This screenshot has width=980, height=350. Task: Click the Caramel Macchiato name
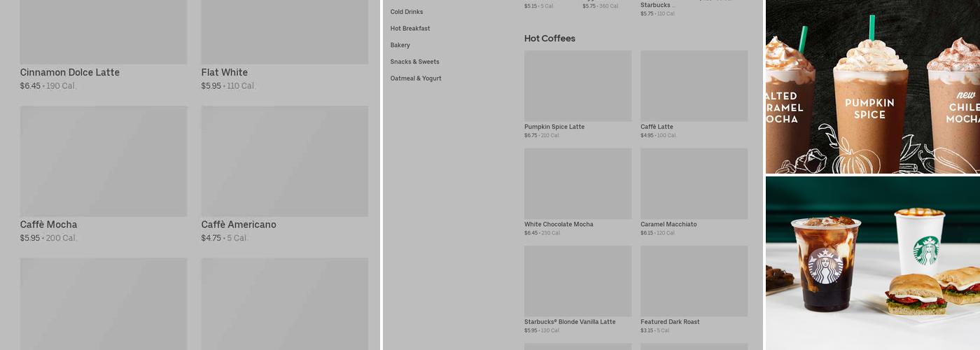[668, 225]
